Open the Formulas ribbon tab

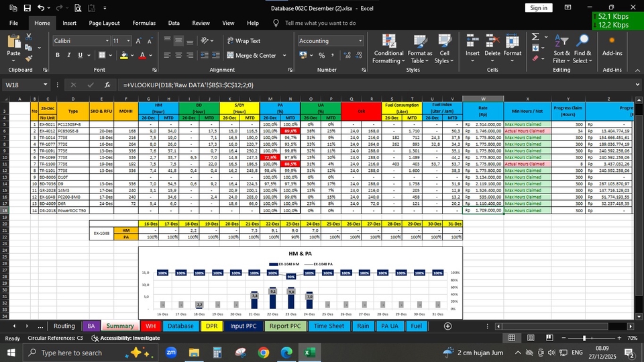pos(144,23)
